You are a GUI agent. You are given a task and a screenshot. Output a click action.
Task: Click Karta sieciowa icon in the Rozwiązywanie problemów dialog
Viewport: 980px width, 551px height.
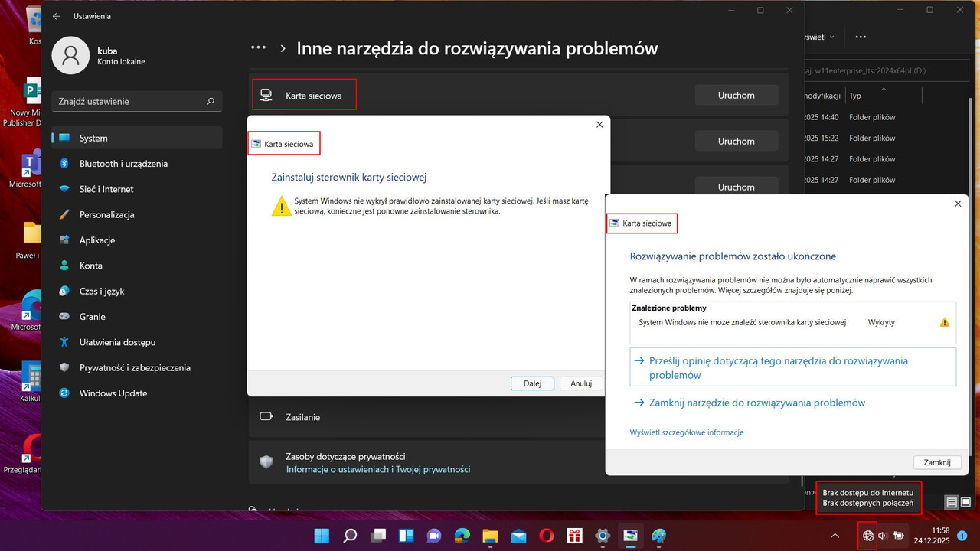(615, 223)
